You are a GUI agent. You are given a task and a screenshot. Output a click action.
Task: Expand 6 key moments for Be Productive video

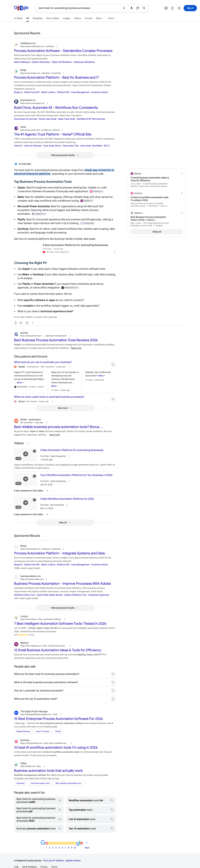click(x=31, y=515)
